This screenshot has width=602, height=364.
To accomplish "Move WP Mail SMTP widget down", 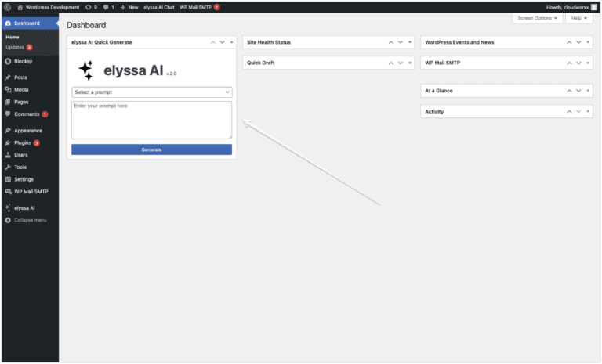I will pyautogui.click(x=578, y=63).
